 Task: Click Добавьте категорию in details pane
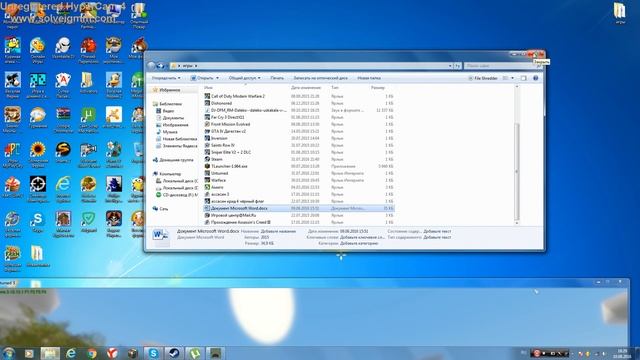pyautogui.click(x=359, y=243)
